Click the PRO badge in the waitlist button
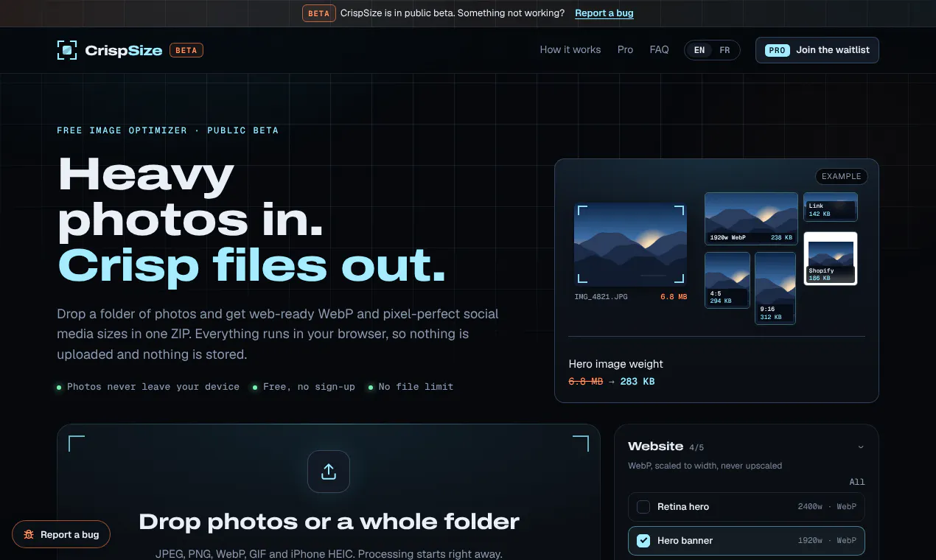 [x=777, y=50]
